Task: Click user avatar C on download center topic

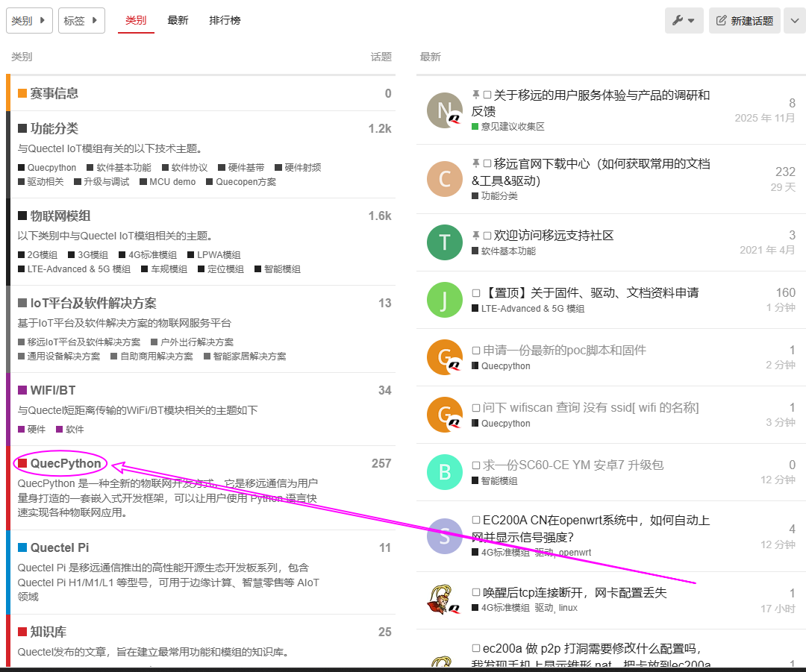Action: tap(445, 179)
